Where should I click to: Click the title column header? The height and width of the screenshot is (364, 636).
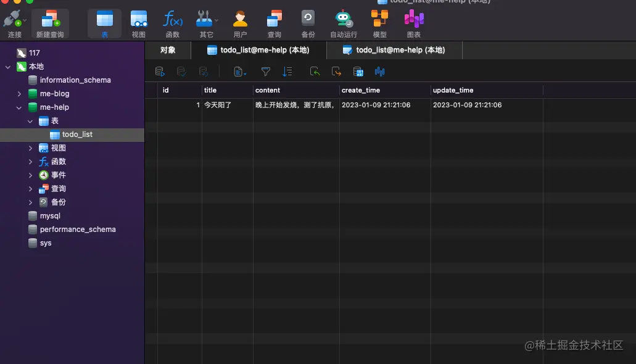228,90
